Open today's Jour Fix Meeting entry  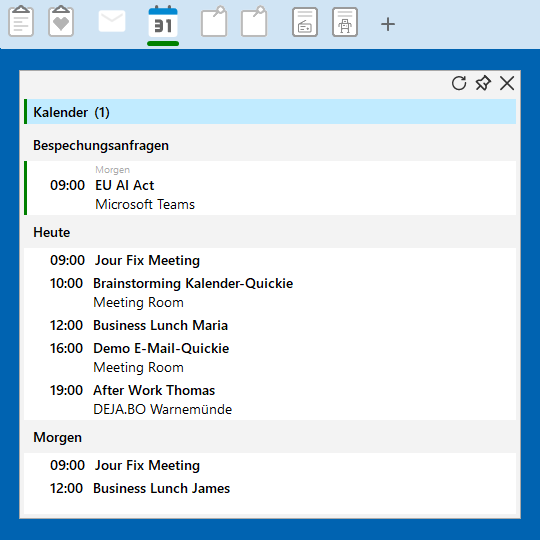(270, 260)
